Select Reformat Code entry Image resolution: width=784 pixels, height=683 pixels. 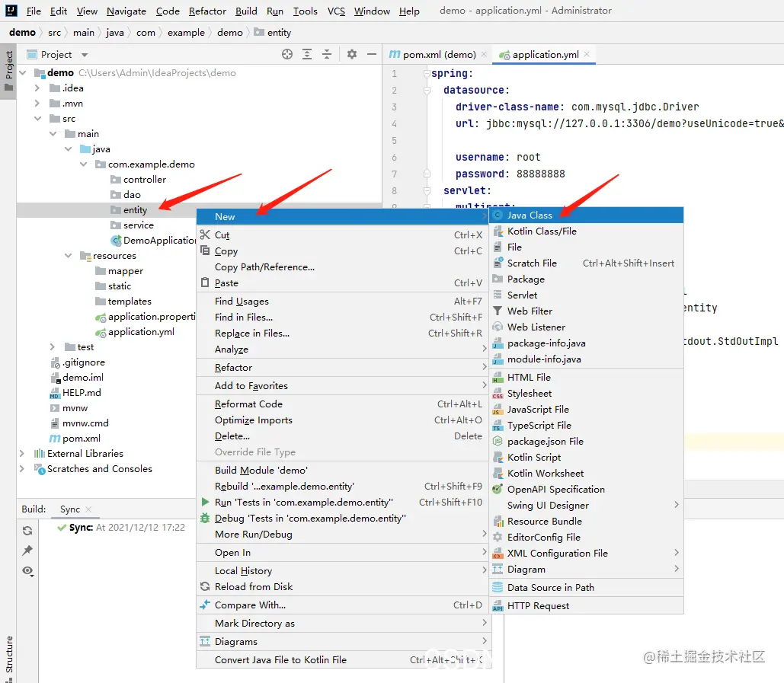tap(343, 404)
